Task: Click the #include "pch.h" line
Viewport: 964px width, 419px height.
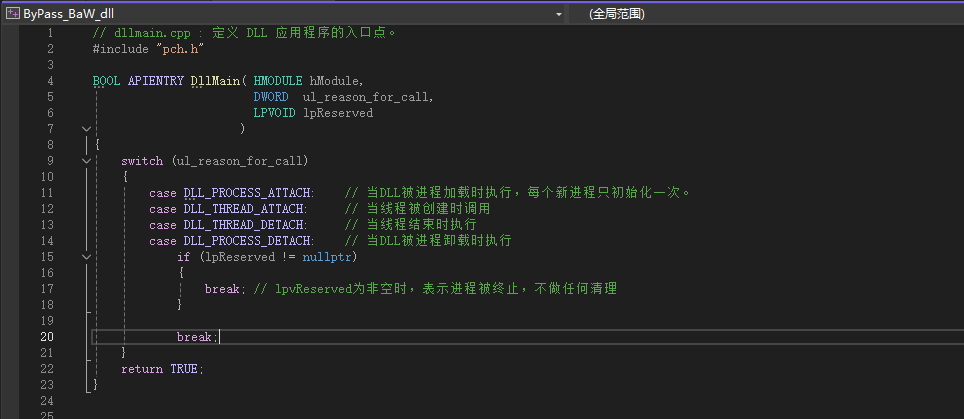Action: coord(148,49)
